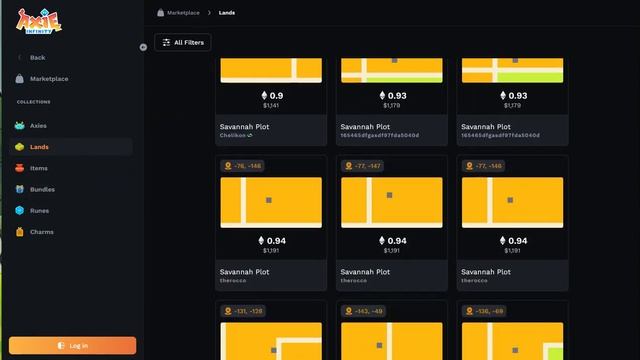Open Marketplace from the sidebar bag icon
The image size is (640, 360).
[20, 79]
